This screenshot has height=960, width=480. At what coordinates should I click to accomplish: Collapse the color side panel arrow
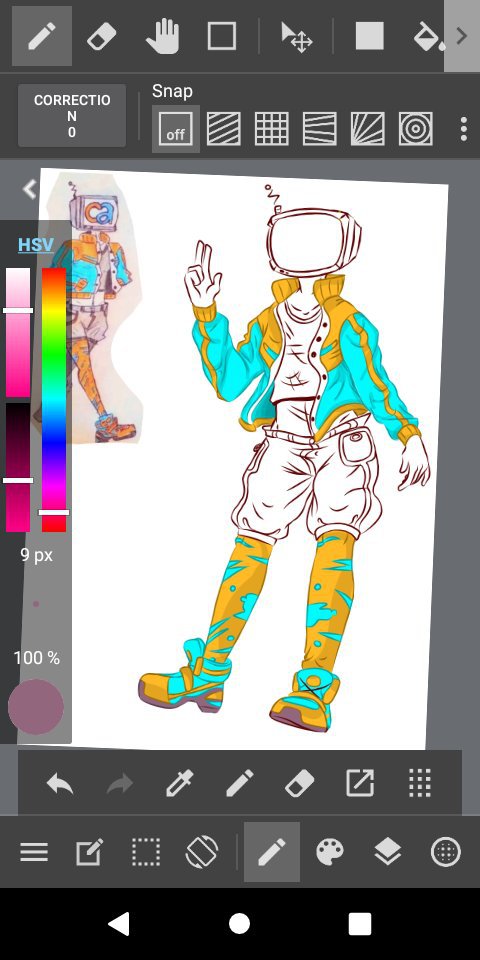(x=29, y=189)
